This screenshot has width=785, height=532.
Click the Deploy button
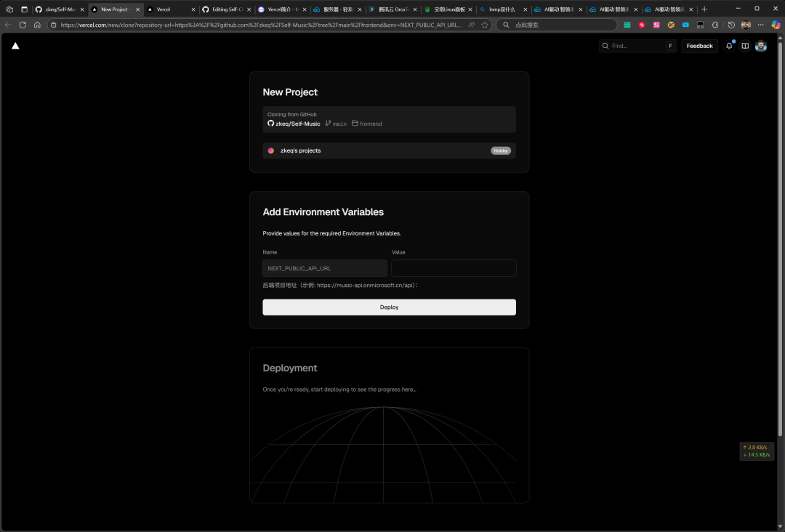click(389, 307)
